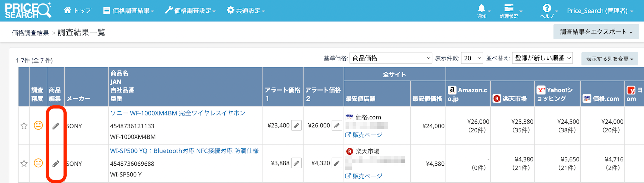Edit alert price 2 value ¥4,320
The image size is (644, 183).
click(337, 163)
